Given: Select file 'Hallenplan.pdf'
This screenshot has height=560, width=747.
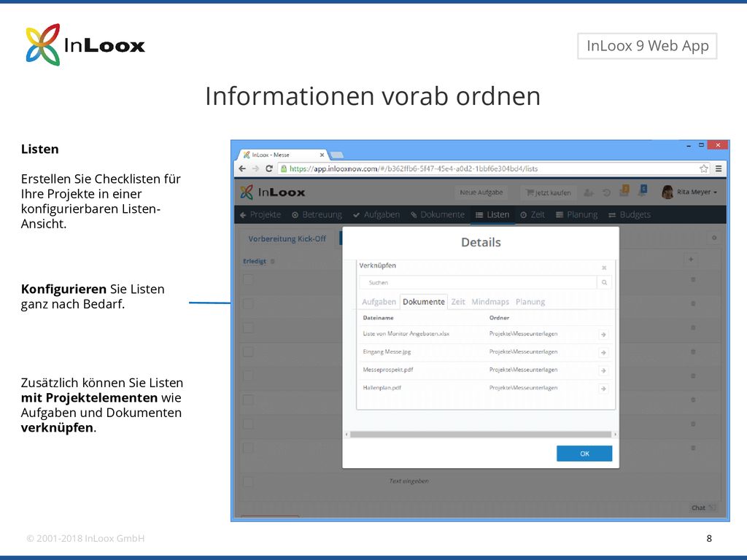Looking at the screenshot, I should tap(382, 388).
